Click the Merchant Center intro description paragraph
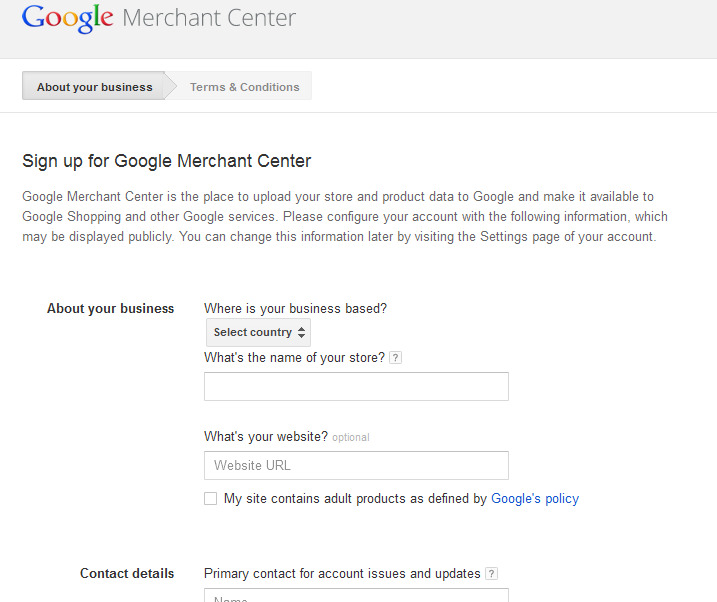This screenshot has width=717, height=602. (x=345, y=217)
